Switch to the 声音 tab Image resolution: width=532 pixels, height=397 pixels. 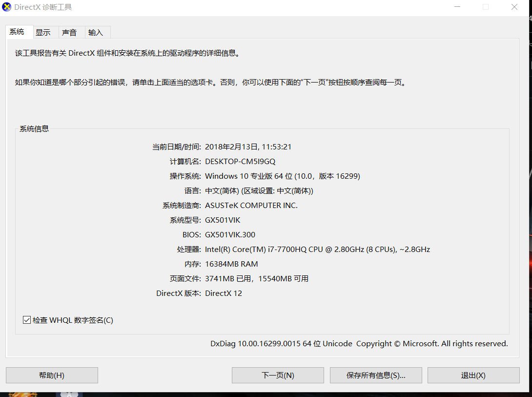(x=71, y=32)
